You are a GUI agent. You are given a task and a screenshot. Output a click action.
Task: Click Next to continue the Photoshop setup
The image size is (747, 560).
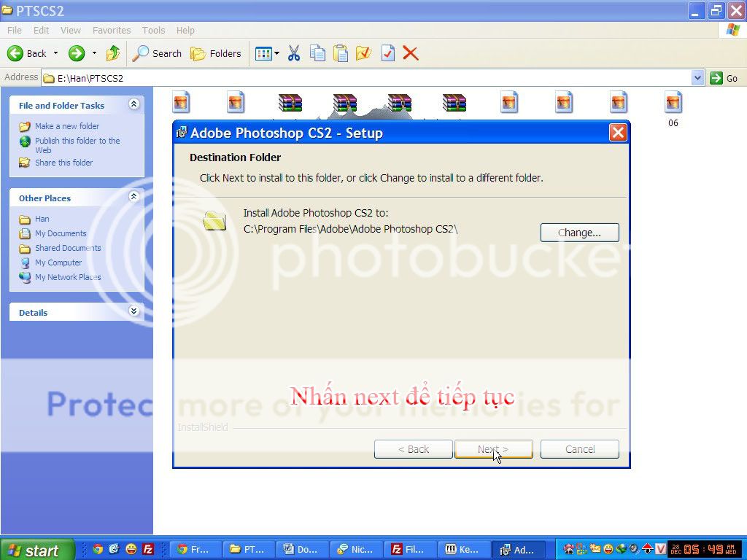click(x=494, y=449)
